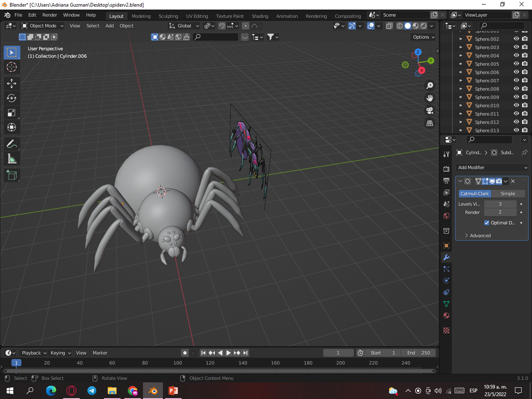Open the viewport Add menu
532x399 pixels.
110,26
